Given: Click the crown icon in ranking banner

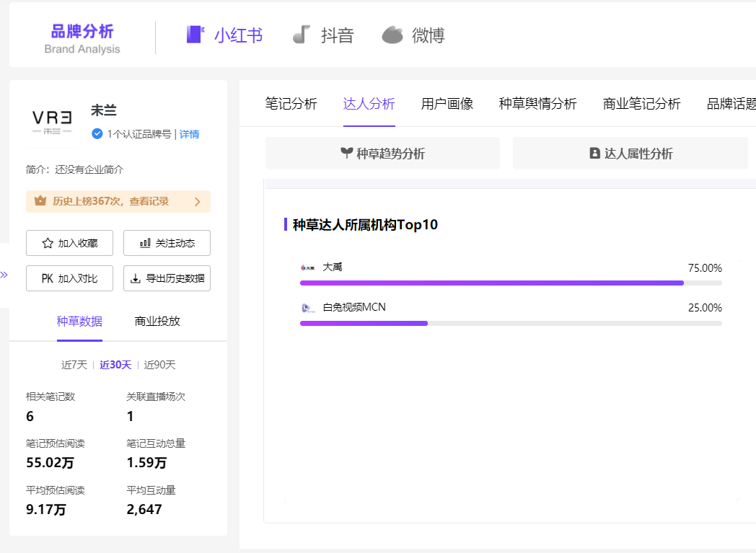Looking at the screenshot, I should [x=40, y=201].
